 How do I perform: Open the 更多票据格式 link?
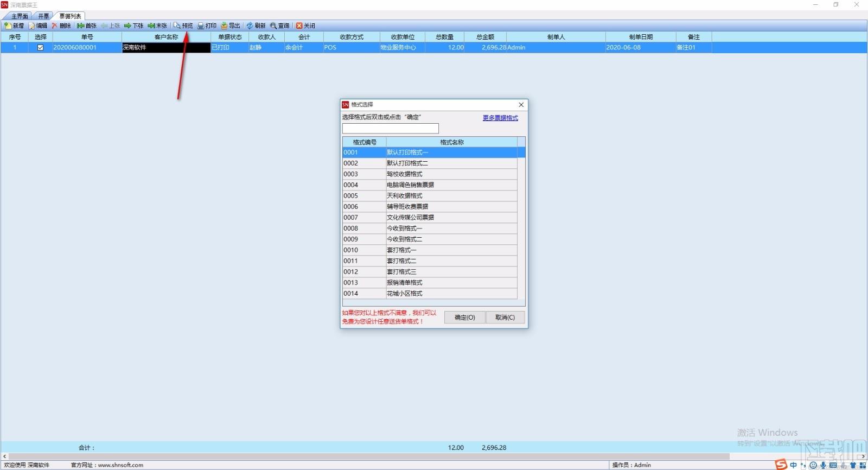pyautogui.click(x=500, y=118)
